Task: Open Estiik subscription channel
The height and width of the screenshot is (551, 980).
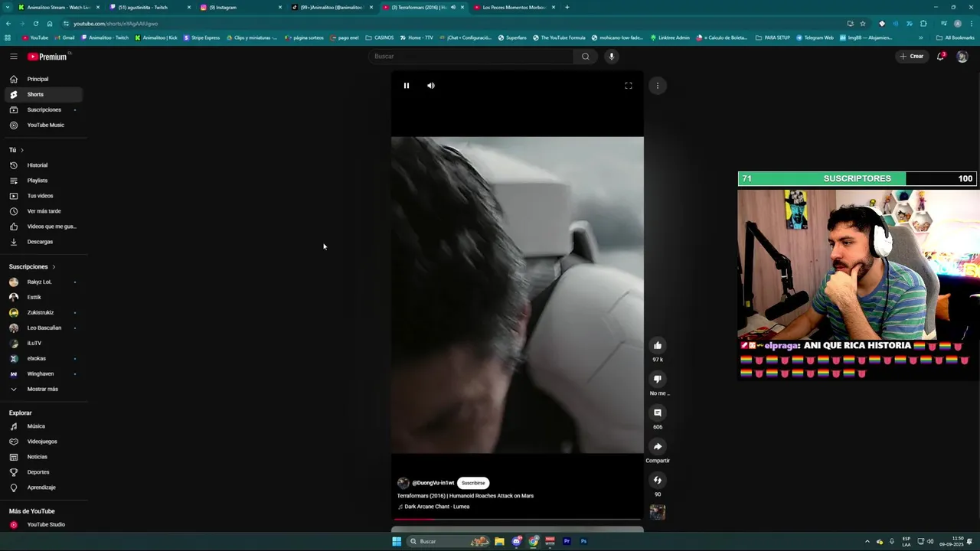Action: pos(43,297)
